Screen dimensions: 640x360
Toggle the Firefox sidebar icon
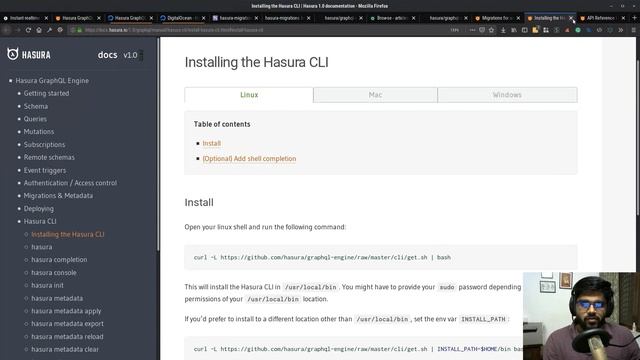(524, 30)
